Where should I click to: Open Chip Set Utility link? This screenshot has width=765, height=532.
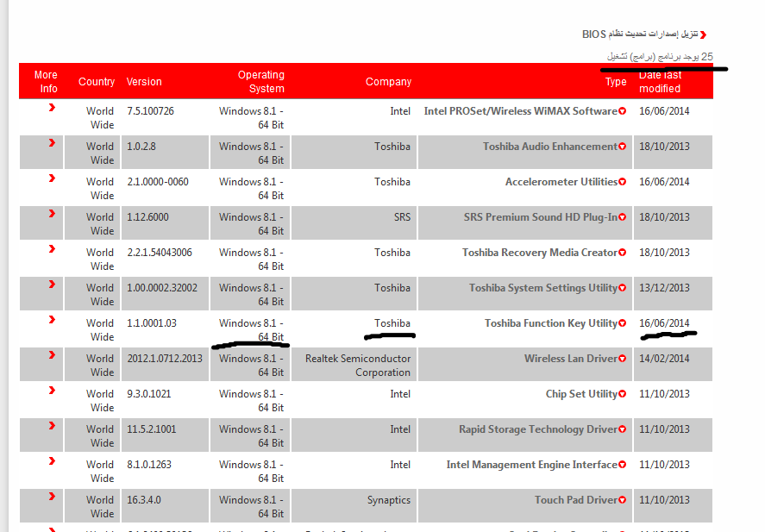pyautogui.click(x=581, y=394)
